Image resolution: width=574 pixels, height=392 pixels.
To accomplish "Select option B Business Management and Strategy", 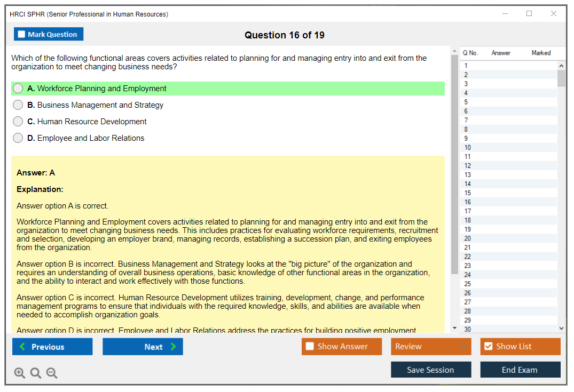I will [18, 105].
